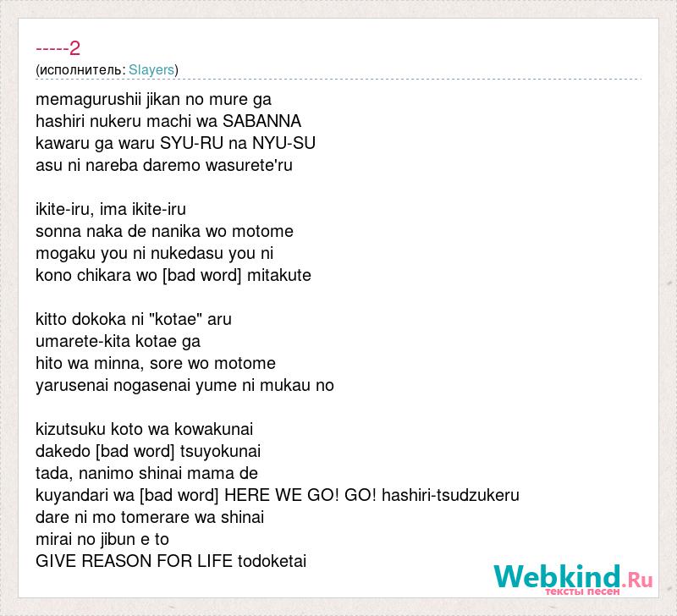Click the line "asu ni nareba daremo wasurete'ru"
Viewport: 677px width, 616px height.
164,165
